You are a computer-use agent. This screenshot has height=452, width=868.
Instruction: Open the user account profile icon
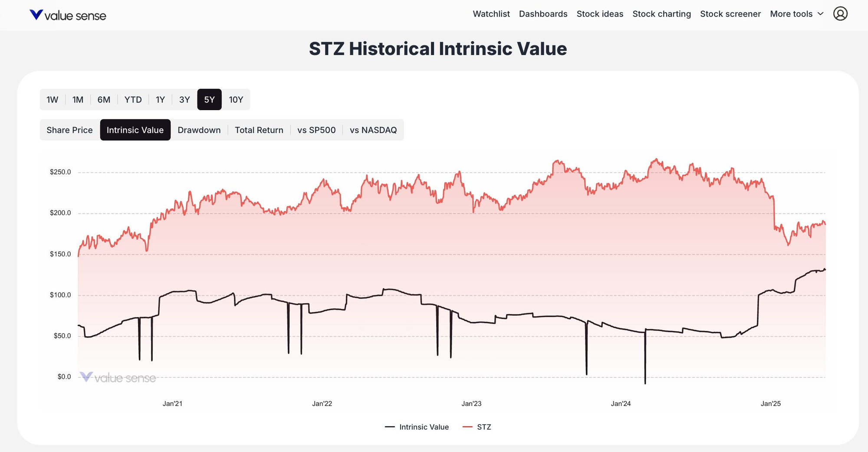click(x=841, y=13)
